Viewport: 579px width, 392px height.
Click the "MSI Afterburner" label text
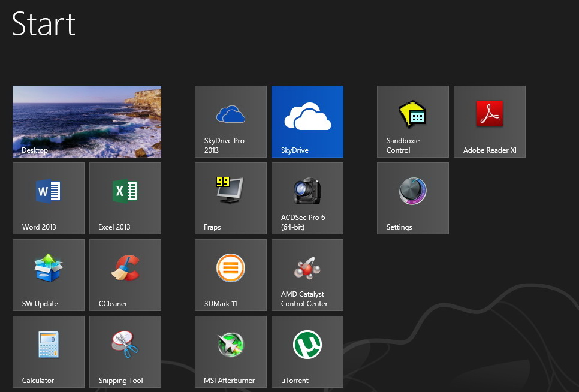click(230, 381)
